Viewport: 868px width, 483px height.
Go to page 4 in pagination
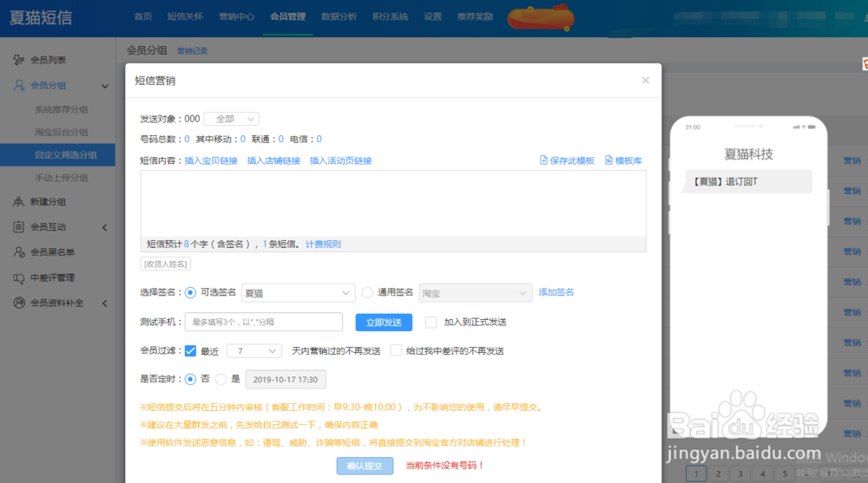762,473
